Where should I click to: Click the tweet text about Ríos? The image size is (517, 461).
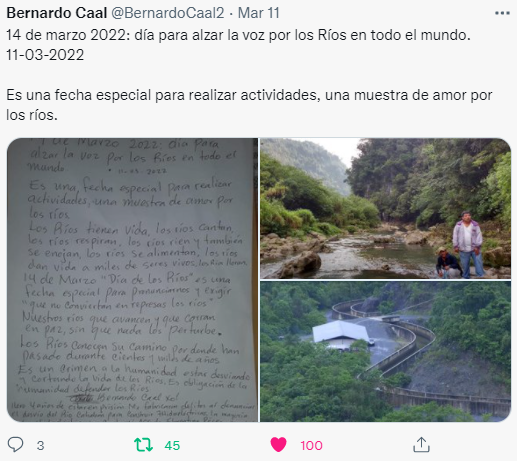(238, 35)
